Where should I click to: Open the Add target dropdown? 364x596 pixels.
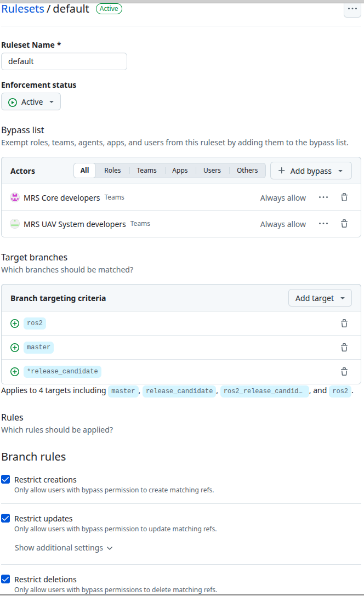pos(320,298)
